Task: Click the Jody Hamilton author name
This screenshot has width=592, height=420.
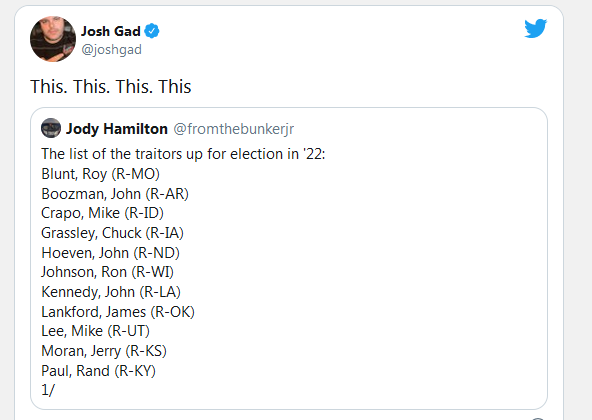Action: coord(117,129)
